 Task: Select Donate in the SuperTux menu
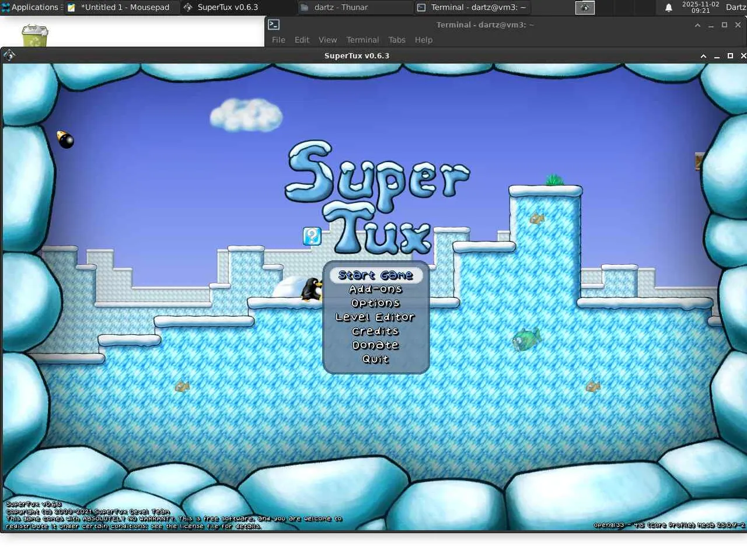tap(375, 345)
